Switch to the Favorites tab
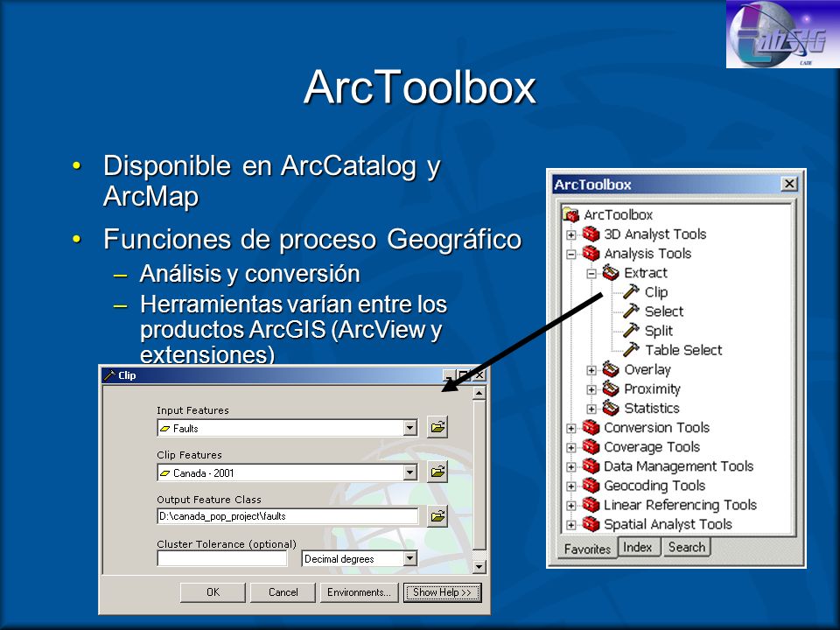This screenshot has height=630, width=840. click(x=587, y=549)
